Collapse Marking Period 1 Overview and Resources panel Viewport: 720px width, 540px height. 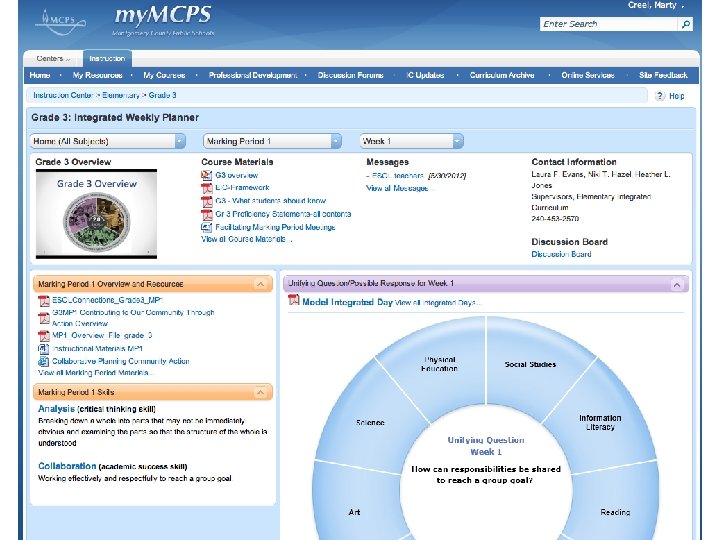[260, 284]
